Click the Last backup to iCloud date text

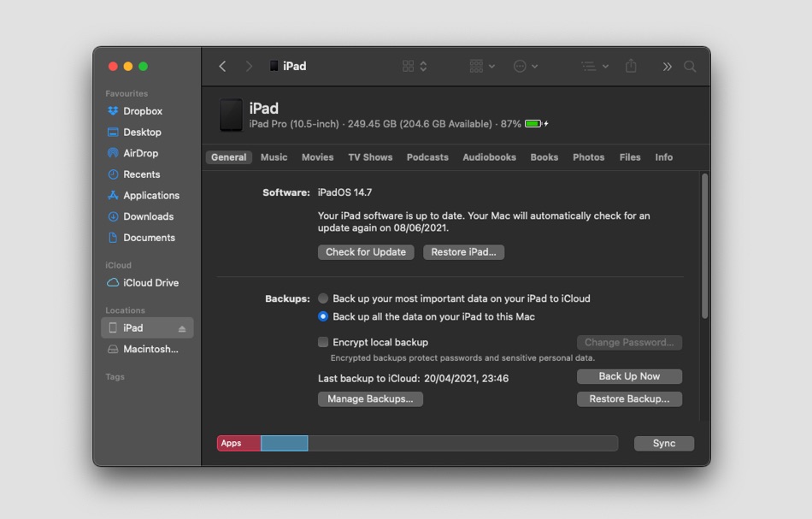tap(413, 378)
